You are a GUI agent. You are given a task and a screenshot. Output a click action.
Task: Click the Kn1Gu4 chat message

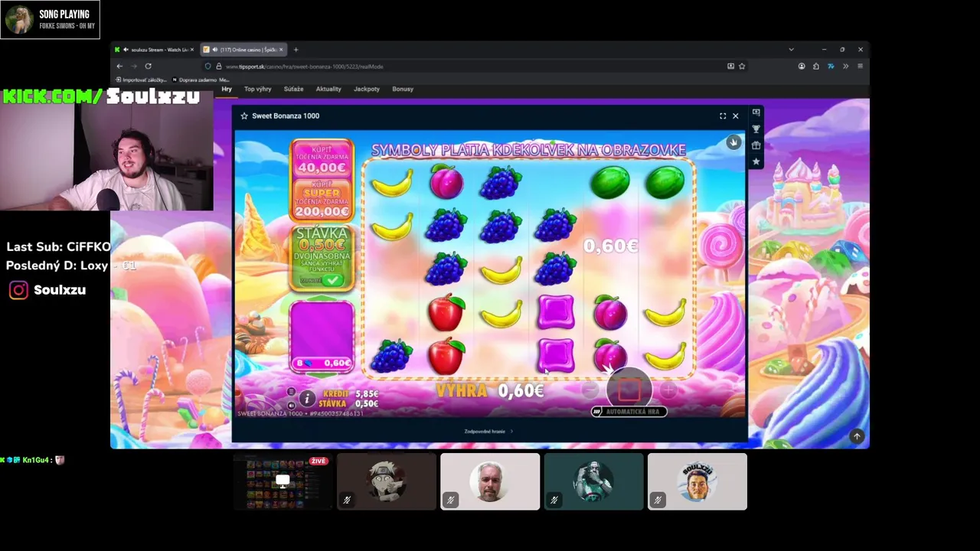tap(33, 460)
